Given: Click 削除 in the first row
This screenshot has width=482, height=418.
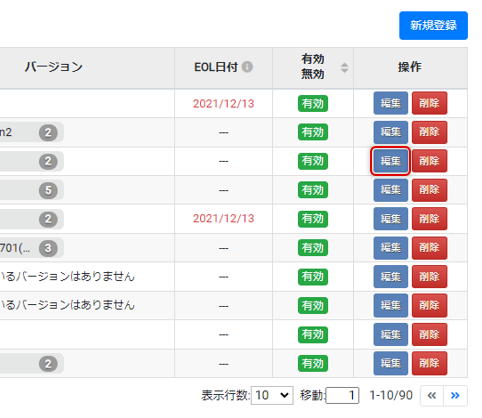Looking at the screenshot, I should point(429,103).
